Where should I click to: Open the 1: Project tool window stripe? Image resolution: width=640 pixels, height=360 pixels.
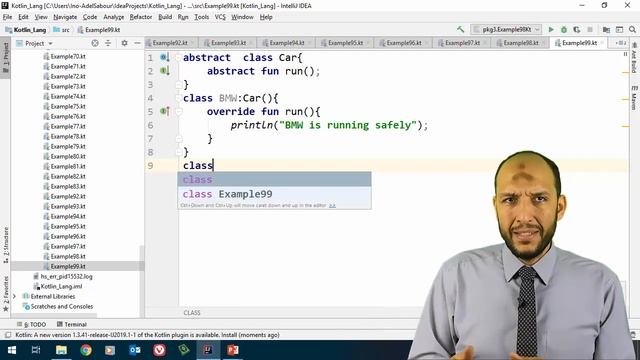click(5, 57)
